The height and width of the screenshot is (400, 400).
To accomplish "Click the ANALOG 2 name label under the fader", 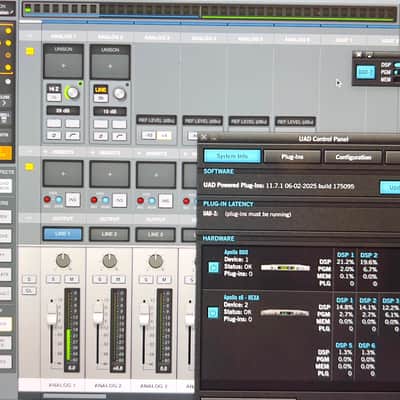I will [x=108, y=385].
